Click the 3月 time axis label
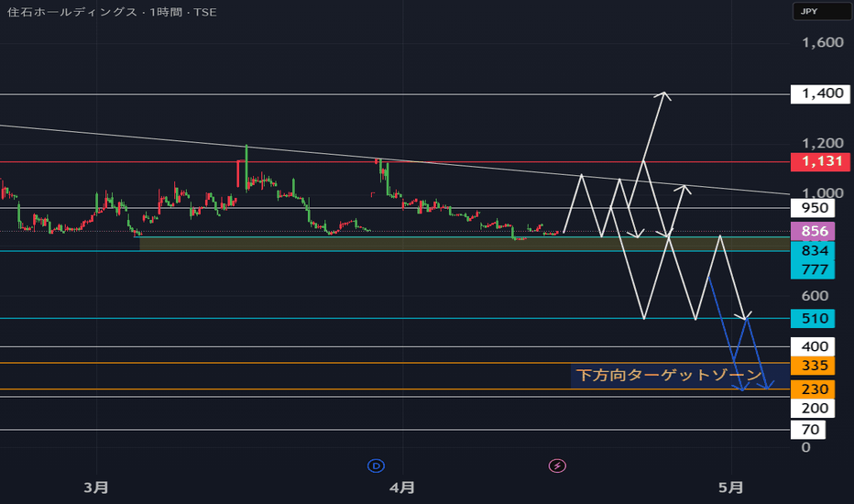854x504 pixels. click(x=96, y=488)
